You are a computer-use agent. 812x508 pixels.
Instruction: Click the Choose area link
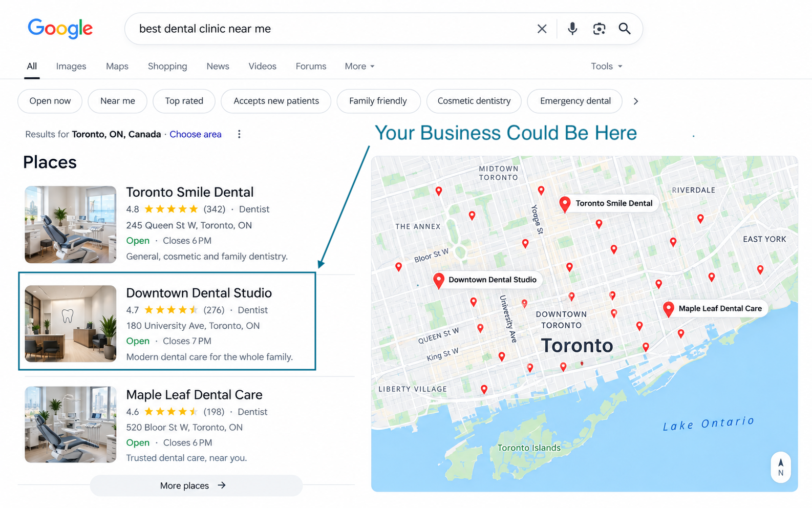coord(196,134)
